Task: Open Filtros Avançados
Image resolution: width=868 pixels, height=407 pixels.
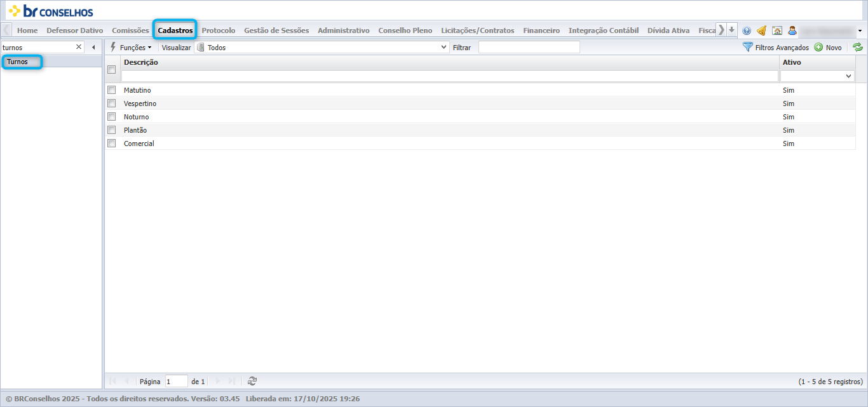Action: point(776,48)
